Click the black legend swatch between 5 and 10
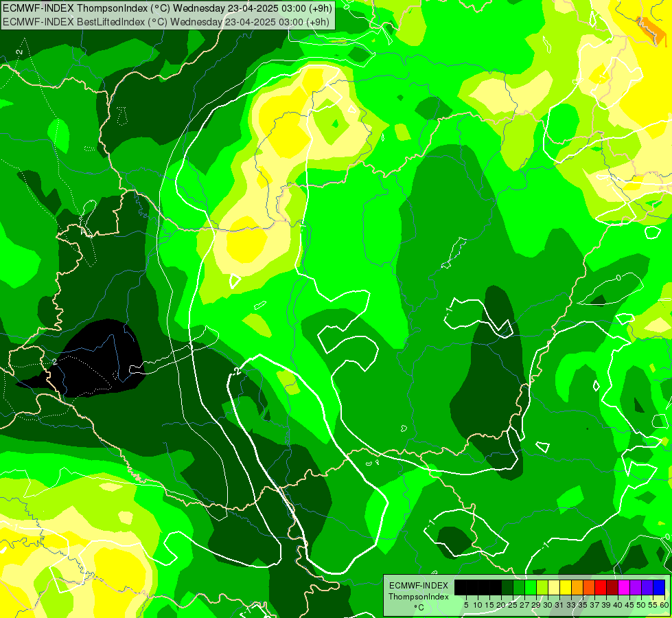Screen dimensions: 672x618 [472, 587]
